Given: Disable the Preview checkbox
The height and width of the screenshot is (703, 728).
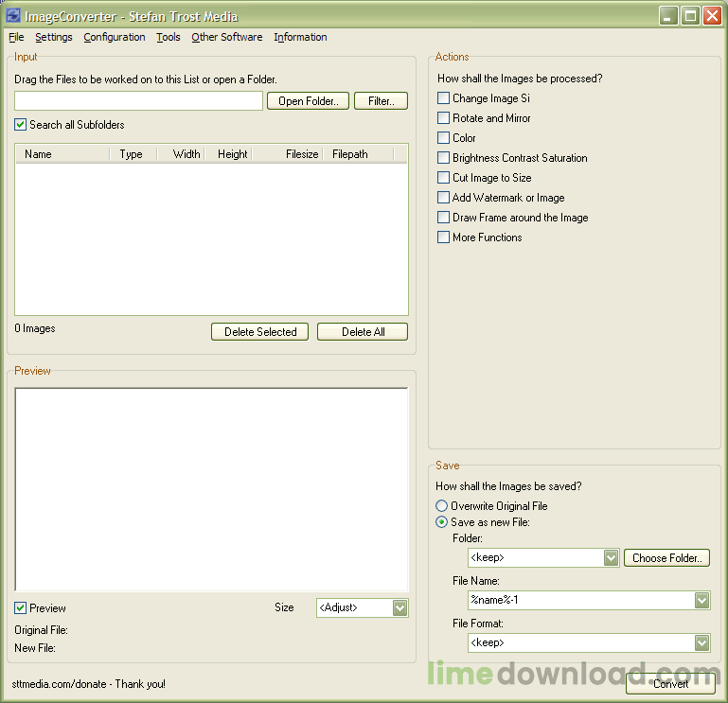Looking at the screenshot, I should pyautogui.click(x=21, y=607).
